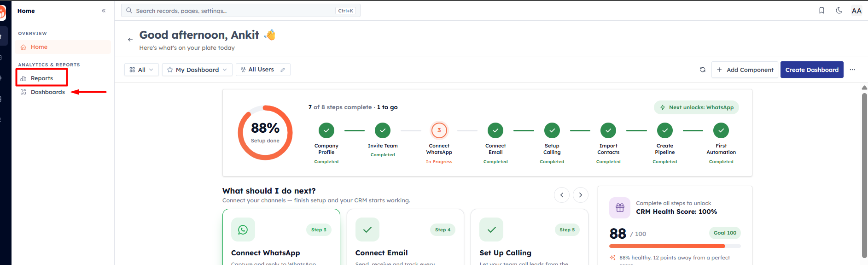Click the app logo in the left rail
868x265 pixels.
2,12
